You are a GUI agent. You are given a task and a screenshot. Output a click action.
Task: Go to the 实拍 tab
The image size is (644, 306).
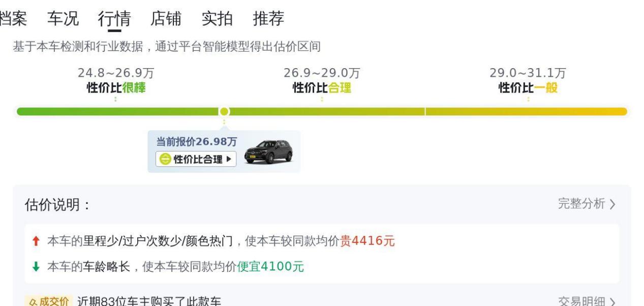click(x=218, y=19)
